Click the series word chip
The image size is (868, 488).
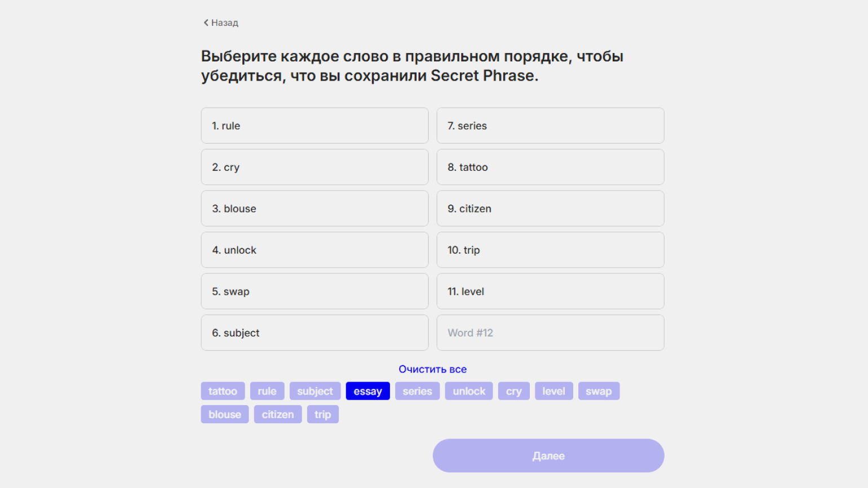417,391
